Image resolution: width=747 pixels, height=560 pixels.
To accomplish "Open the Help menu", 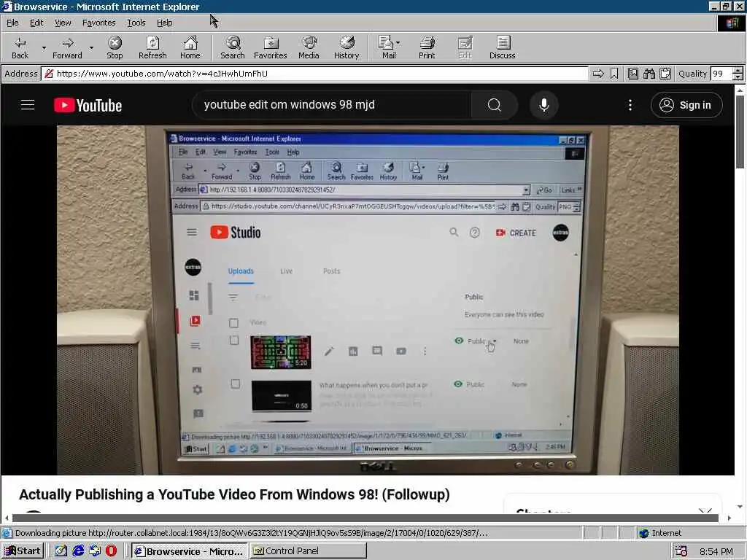I will 164,23.
